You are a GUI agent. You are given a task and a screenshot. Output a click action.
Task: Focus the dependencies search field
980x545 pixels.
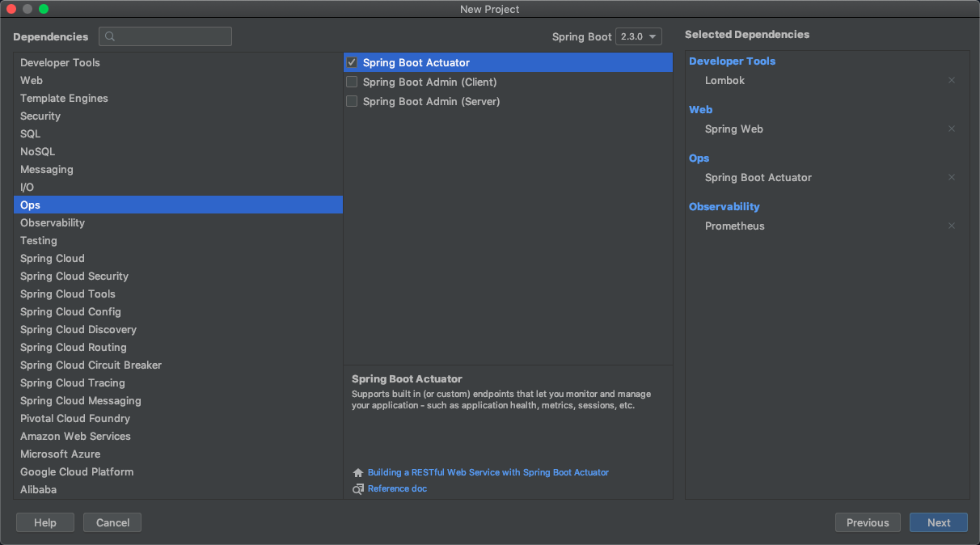[x=165, y=36]
